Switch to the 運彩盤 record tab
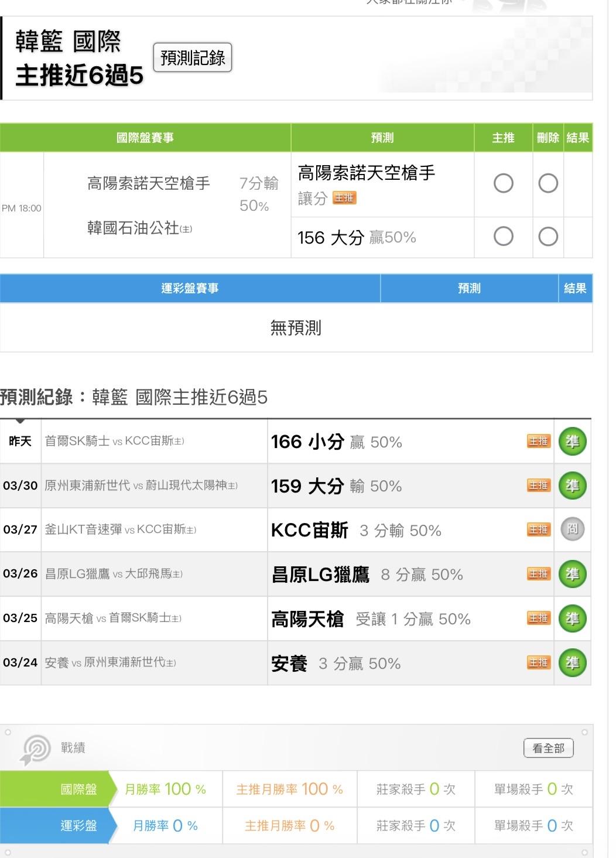The height and width of the screenshot is (858, 616). 78,826
